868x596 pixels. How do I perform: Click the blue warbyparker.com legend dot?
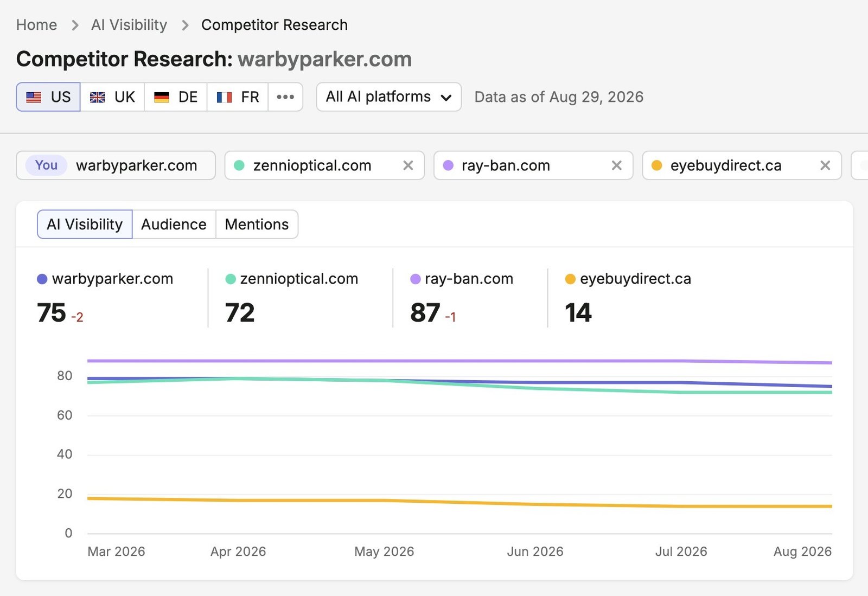42,279
